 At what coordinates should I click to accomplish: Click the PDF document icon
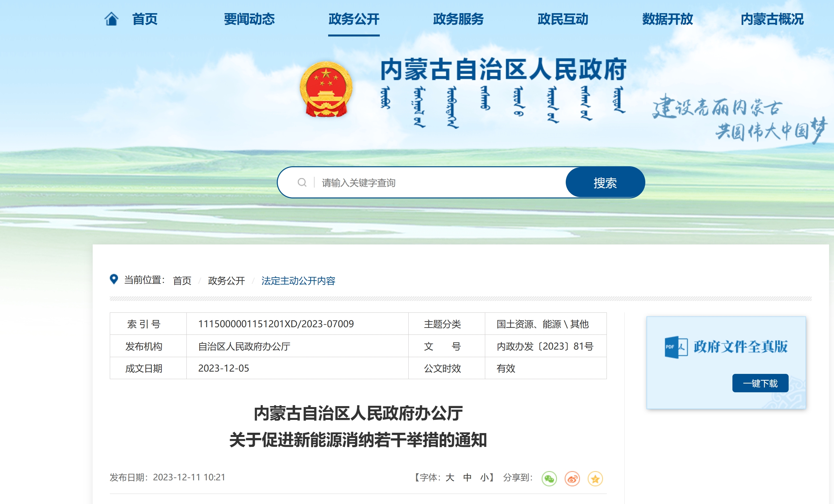coord(676,347)
